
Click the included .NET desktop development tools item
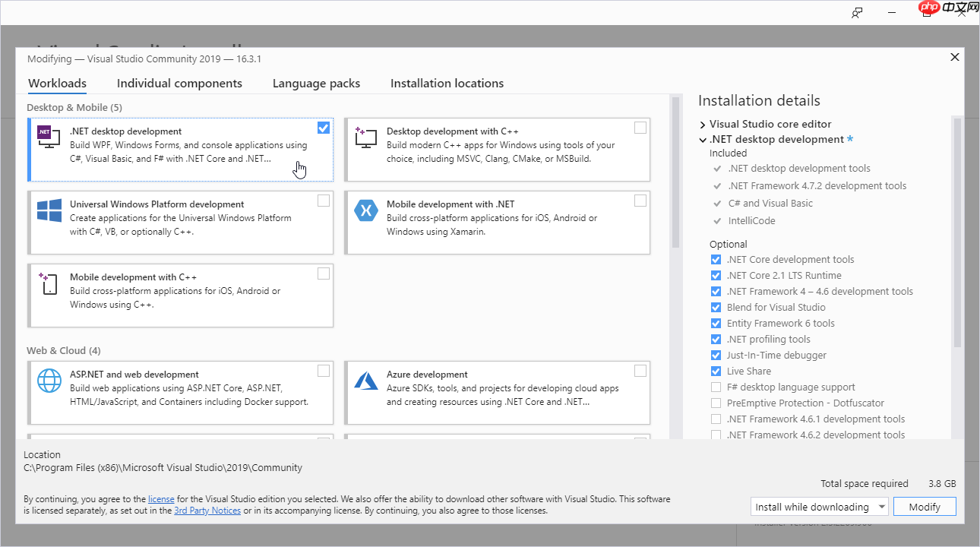(x=799, y=169)
